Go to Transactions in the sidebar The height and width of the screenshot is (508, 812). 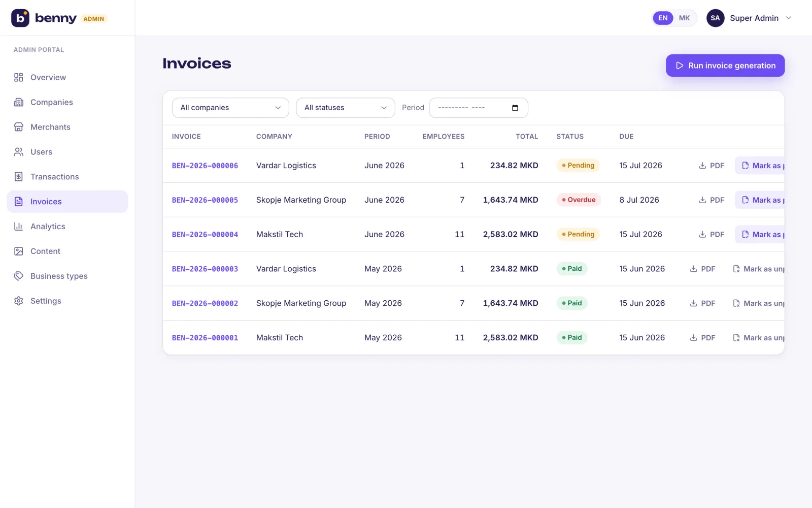click(x=67, y=177)
